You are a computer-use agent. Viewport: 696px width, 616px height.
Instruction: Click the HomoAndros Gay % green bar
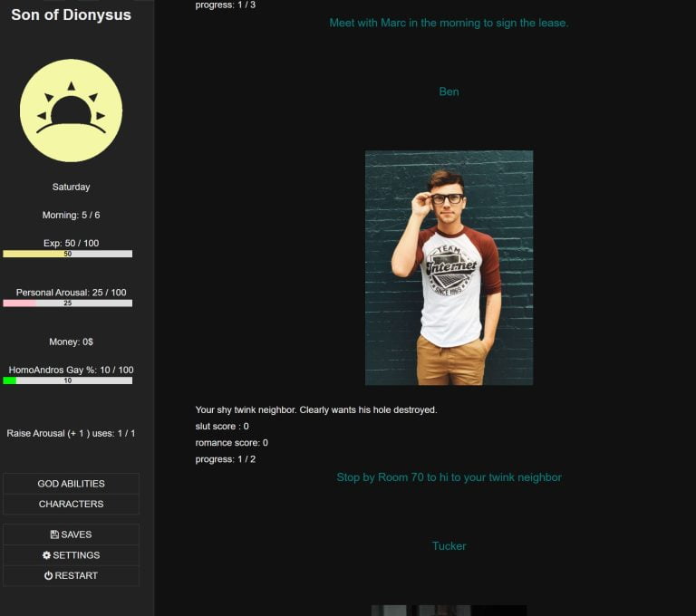pyautogui.click(x=10, y=381)
